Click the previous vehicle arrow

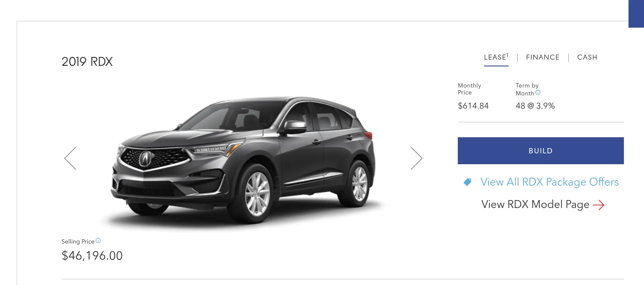pyautogui.click(x=70, y=158)
